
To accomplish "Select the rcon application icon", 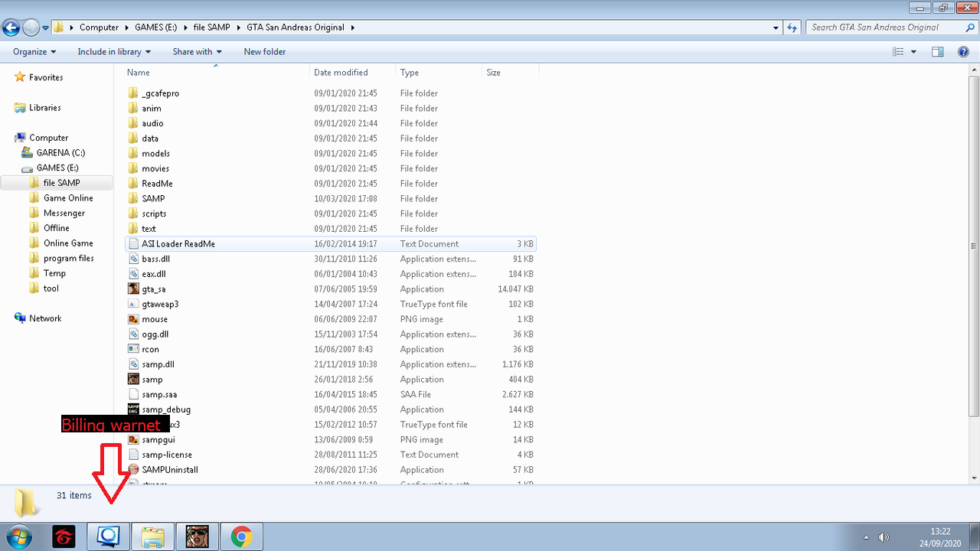I will coord(134,350).
